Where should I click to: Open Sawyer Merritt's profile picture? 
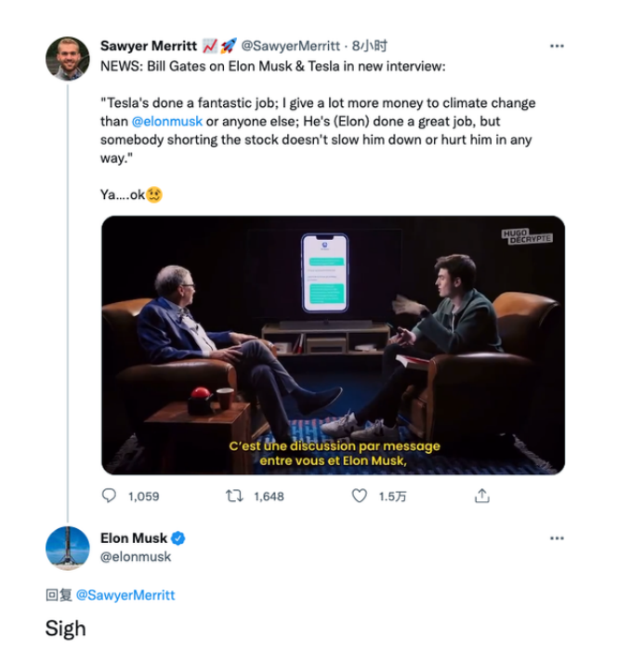click(67, 59)
